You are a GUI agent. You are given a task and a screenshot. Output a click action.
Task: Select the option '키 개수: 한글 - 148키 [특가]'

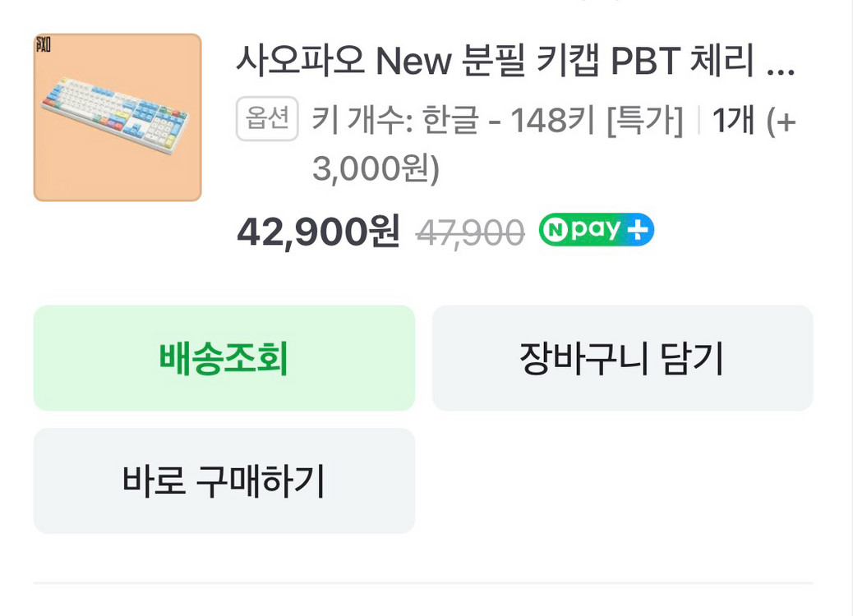(493, 120)
